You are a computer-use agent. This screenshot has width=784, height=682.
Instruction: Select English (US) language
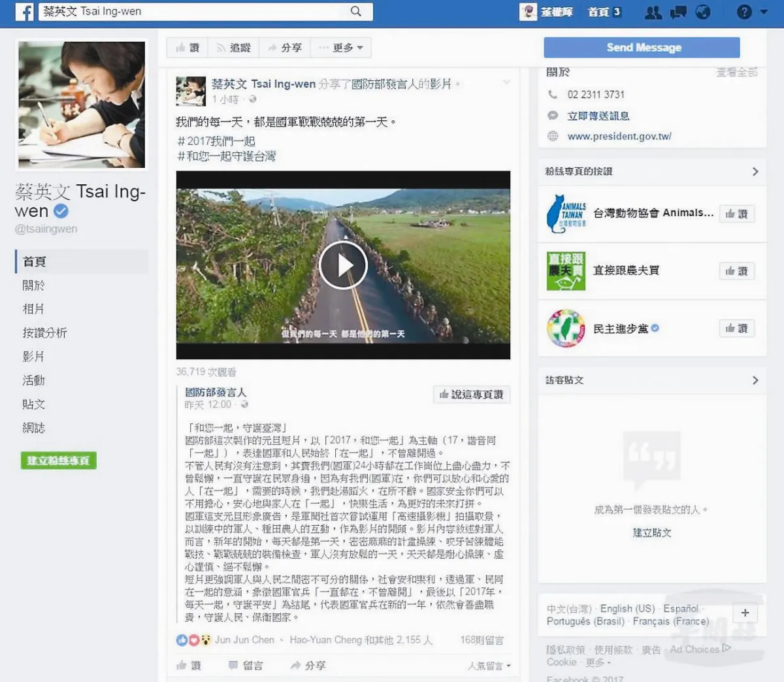coord(627,608)
